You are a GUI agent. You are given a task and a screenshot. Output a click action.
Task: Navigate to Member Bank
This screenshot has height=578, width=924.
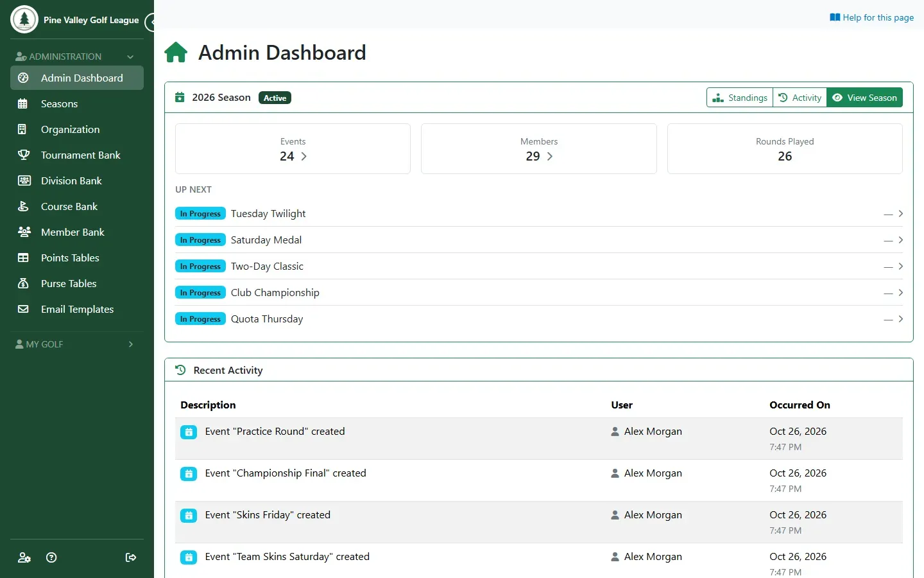(x=77, y=232)
